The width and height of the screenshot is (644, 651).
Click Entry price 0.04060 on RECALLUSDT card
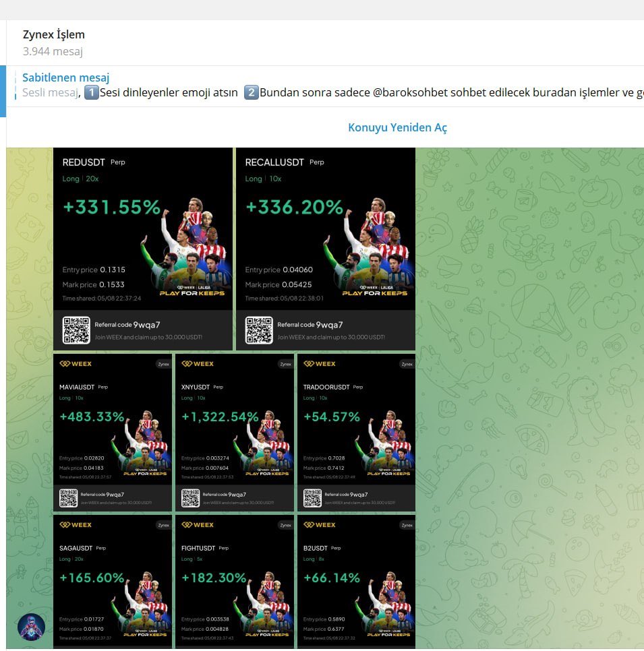coord(279,270)
